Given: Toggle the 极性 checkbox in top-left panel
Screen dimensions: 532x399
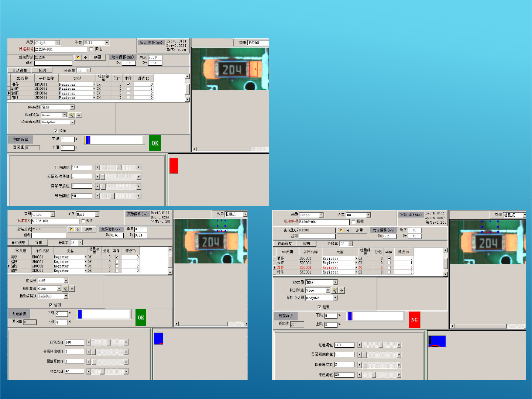Looking at the screenshot, I should (x=91, y=49).
